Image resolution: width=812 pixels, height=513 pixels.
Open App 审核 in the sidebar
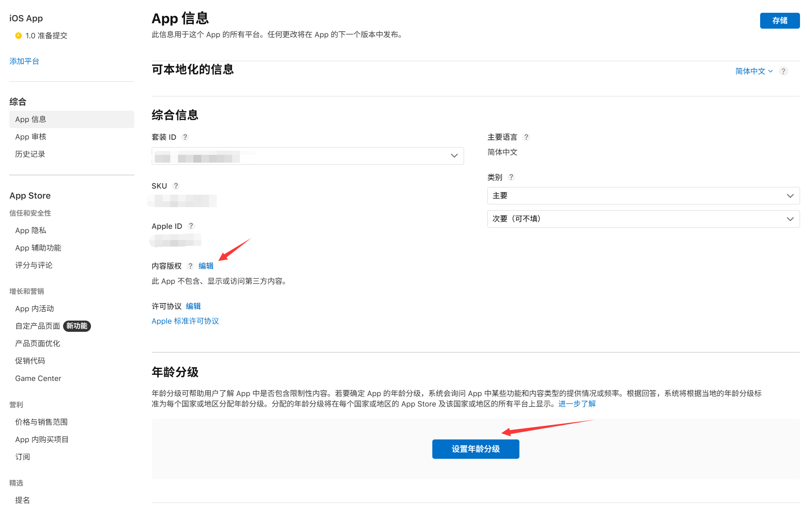coord(31,137)
